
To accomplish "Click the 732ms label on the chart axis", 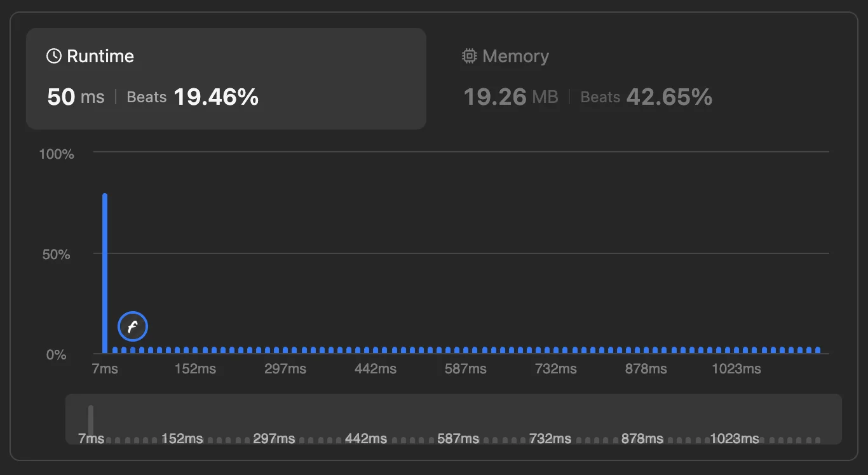I will click(x=556, y=369).
